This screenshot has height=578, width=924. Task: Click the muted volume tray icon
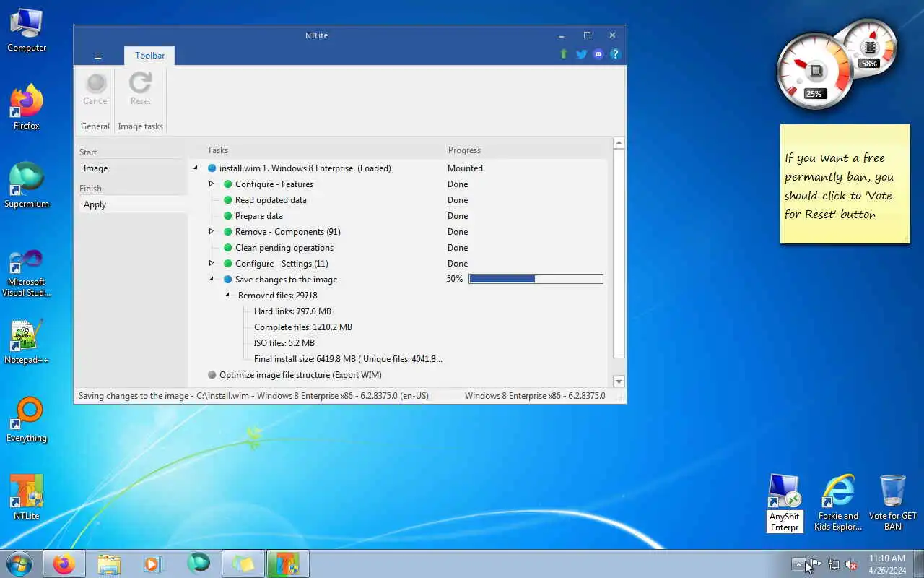point(852,564)
